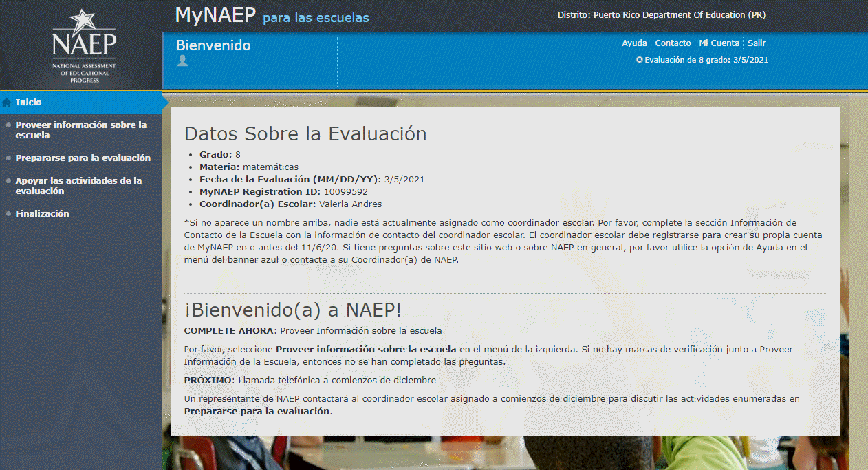The height and width of the screenshot is (470, 868).
Task: Click the MyNAEP title
Action: coord(215,14)
